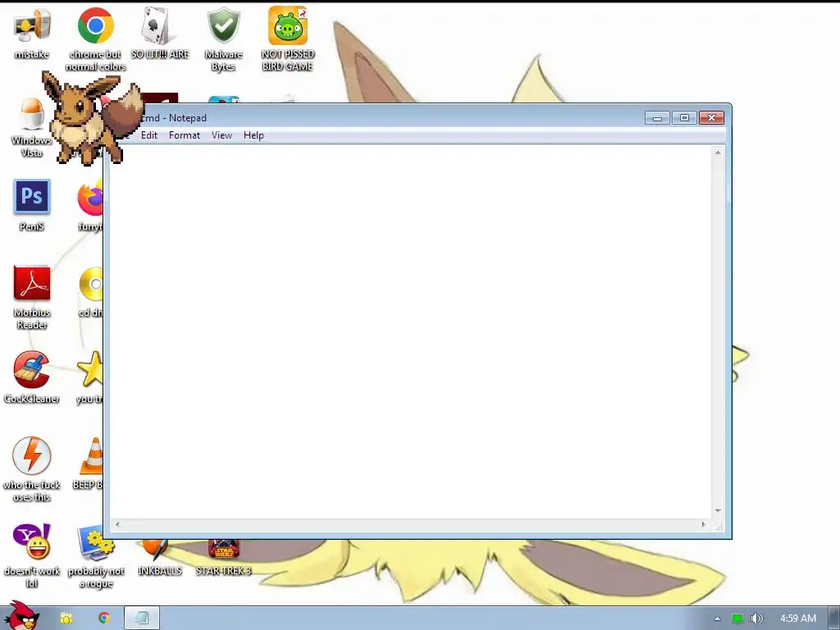Select the STAR TREK 3 icon
Viewport: 840px width, 630px height.
[223, 557]
